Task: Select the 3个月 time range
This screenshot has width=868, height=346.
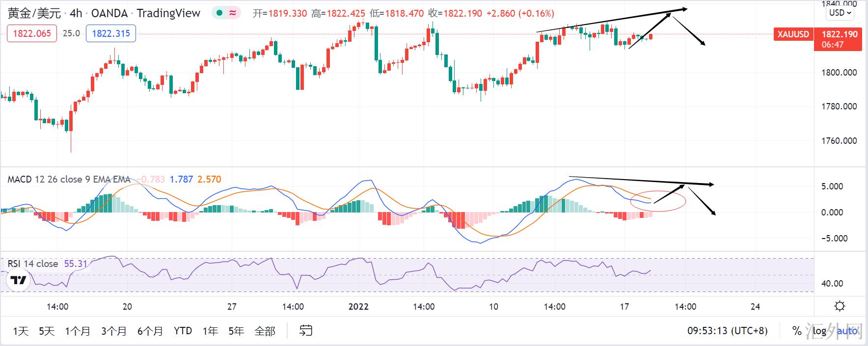Action: [114, 331]
